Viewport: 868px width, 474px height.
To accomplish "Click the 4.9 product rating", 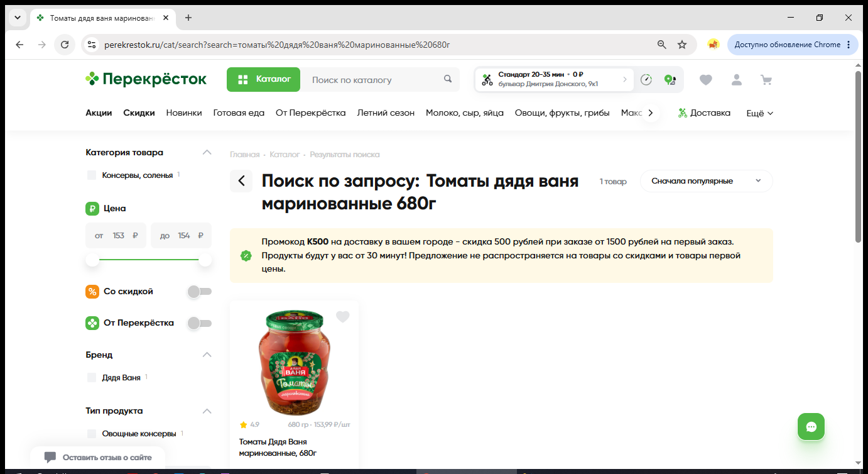I will (250, 424).
